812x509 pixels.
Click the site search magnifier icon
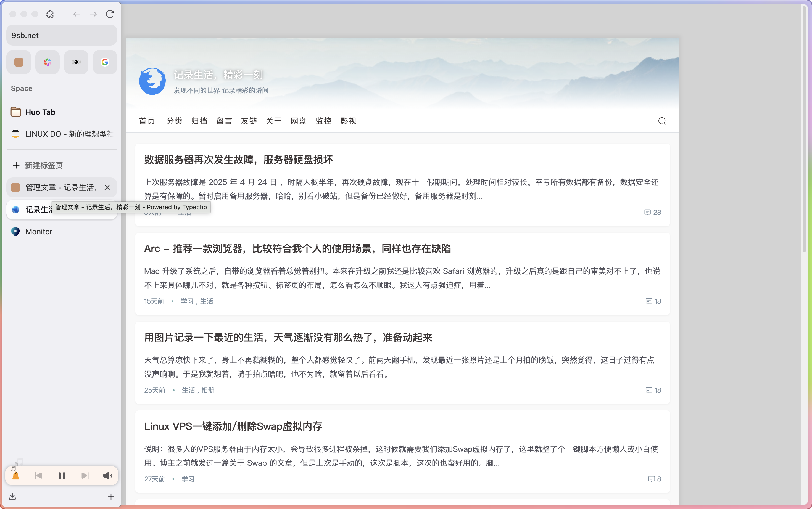(662, 121)
